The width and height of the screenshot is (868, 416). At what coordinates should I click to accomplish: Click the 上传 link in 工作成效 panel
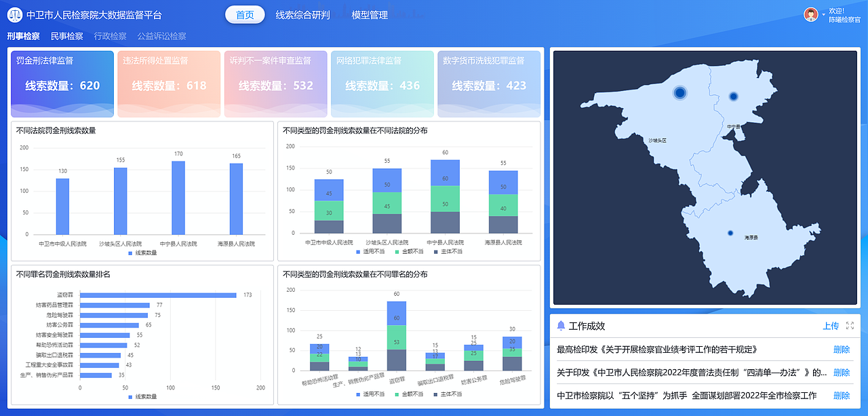pos(832,324)
